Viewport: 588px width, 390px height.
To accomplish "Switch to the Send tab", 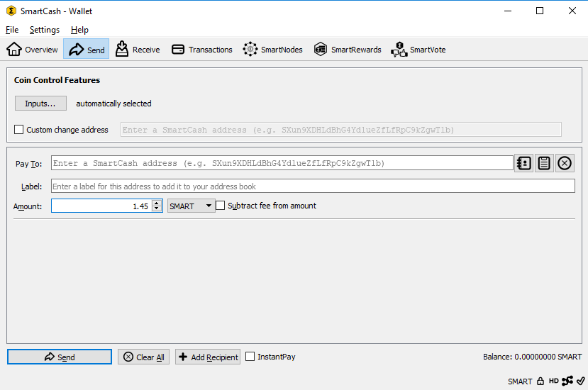I will tap(87, 50).
